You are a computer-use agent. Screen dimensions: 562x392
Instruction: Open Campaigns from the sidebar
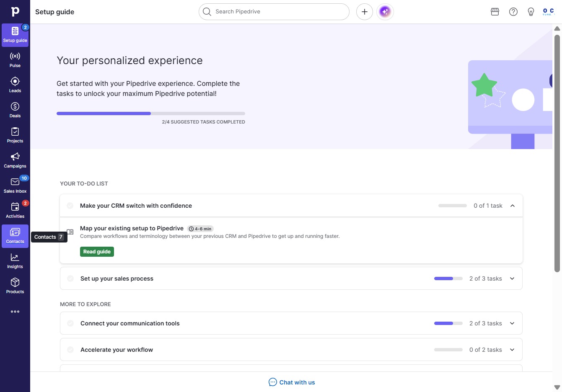pyautogui.click(x=15, y=160)
